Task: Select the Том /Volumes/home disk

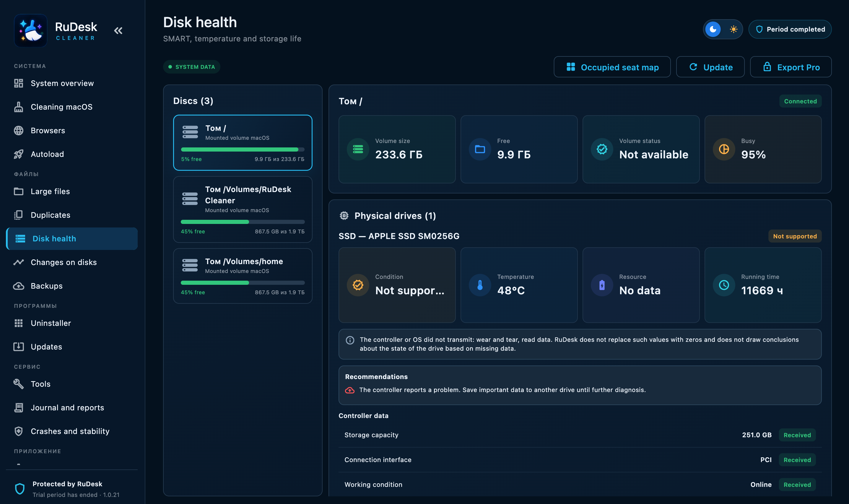Action: [x=243, y=276]
